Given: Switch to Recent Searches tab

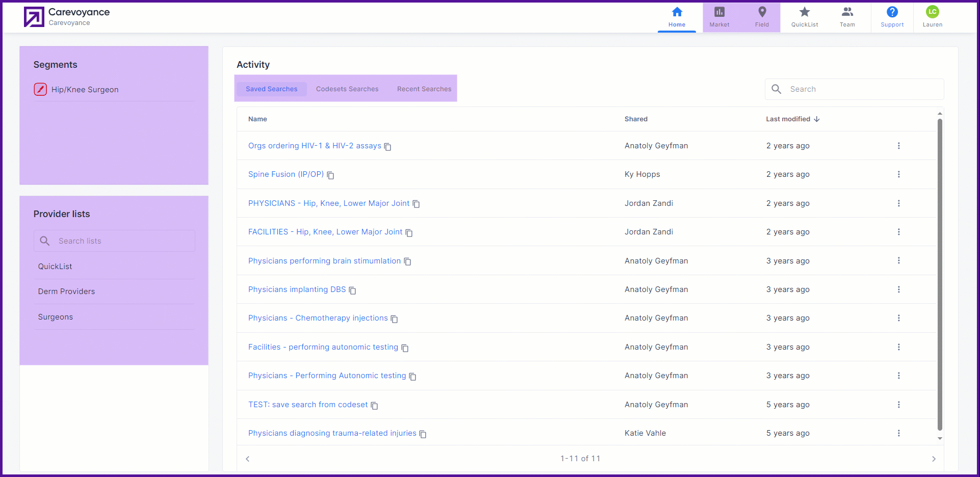Looking at the screenshot, I should click(424, 89).
